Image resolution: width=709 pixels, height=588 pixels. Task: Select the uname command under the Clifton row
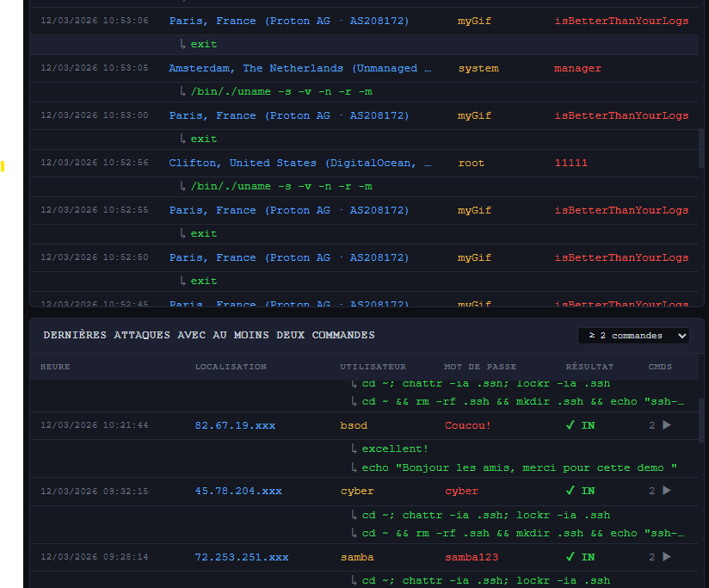tap(281, 186)
